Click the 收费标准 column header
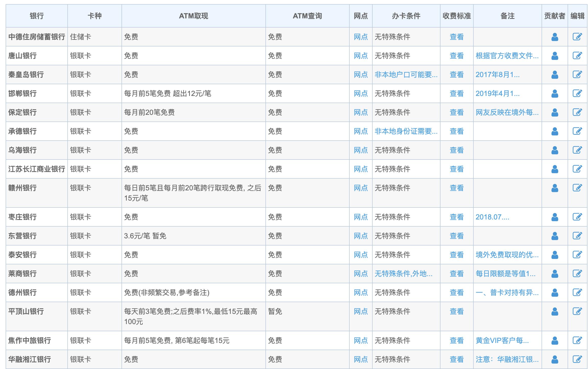The width and height of the screenshot is (588, 369). coord(457,16)
